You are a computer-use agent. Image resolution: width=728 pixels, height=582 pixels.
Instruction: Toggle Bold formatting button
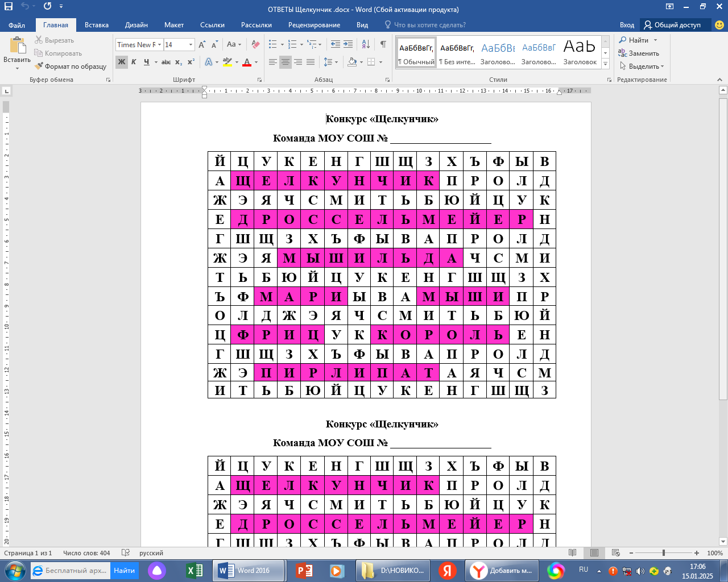pos(121,62)
